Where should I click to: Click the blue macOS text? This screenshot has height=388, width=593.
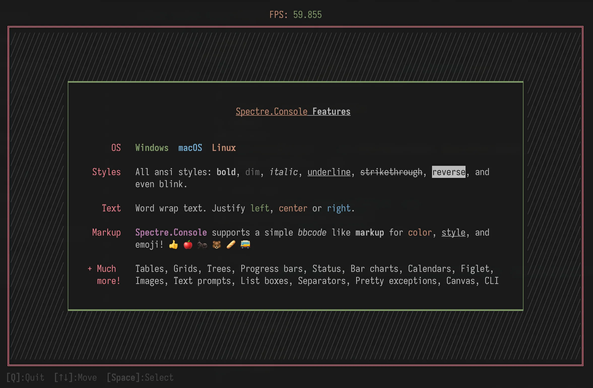(x=190, y=147)
